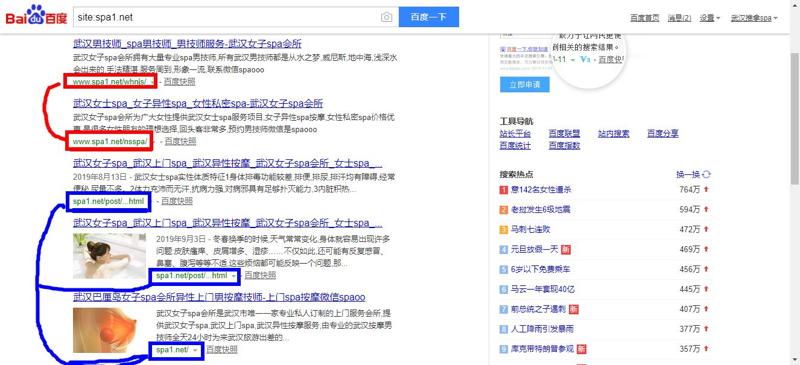
Task: Click the rank 4 badge
Action: (504, 250)
